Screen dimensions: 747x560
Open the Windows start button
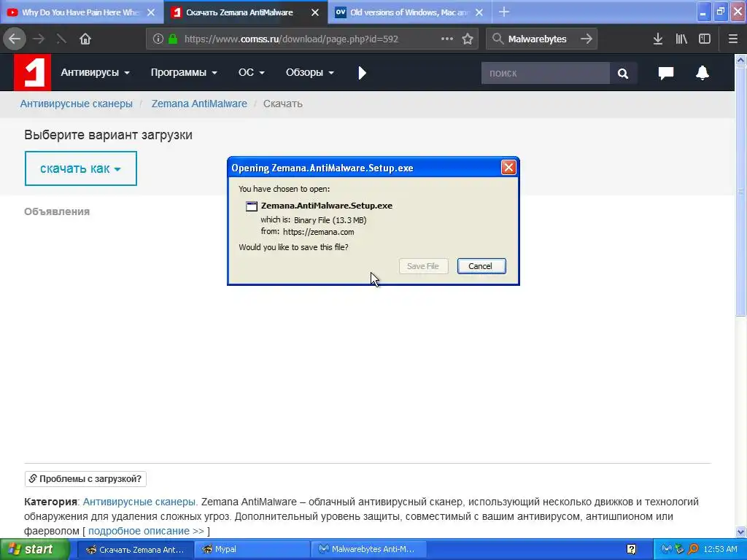tap(34, 549)
